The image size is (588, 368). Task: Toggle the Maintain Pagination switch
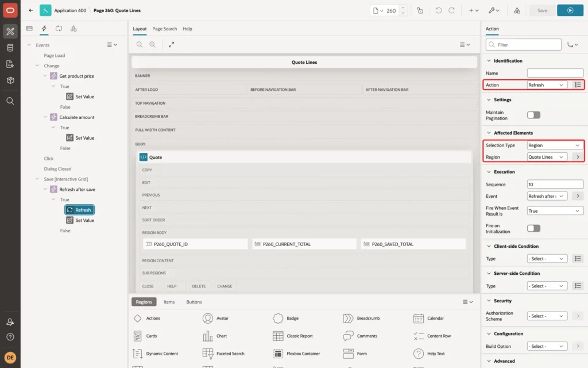click(x=533, y=115)
